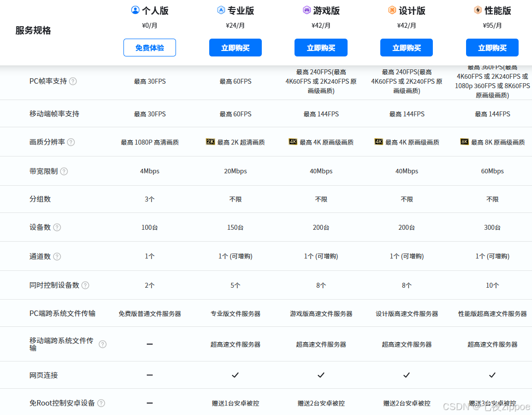Screen dimensions: 532x415
Task: Select the 专业版 plan title
Action: coord(241,11)
